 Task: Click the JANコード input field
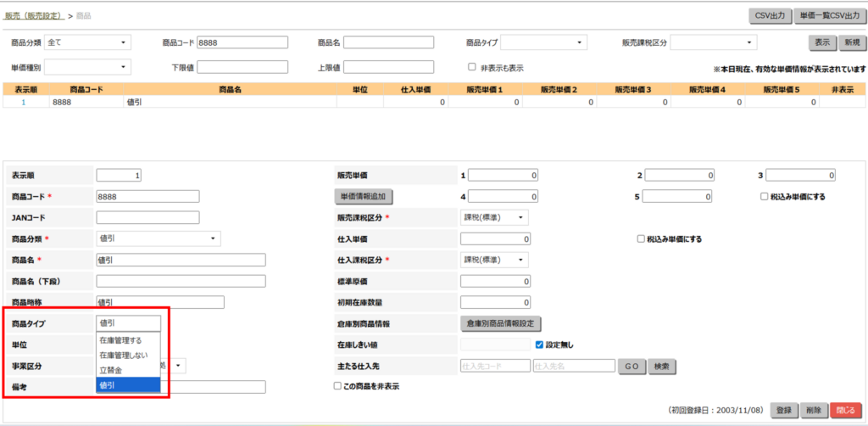click(x=147, y=217)
